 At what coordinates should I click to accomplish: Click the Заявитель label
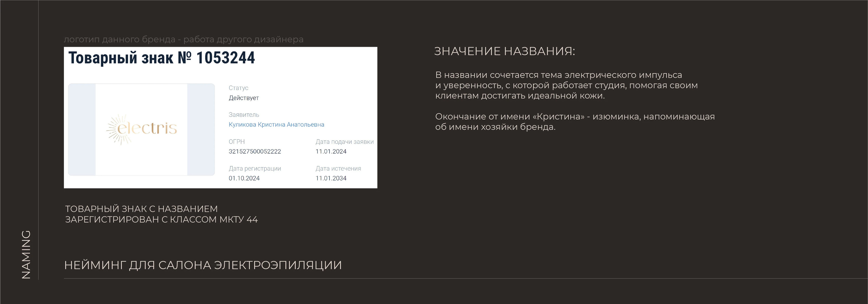[x=244, y=115]
